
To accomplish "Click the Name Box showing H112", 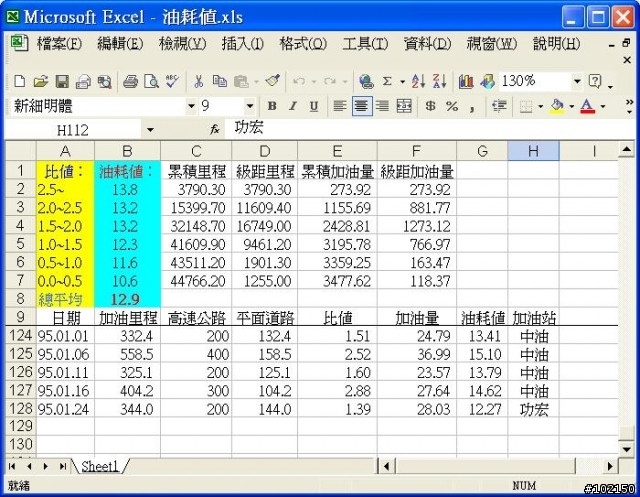I will pos(73,130).
